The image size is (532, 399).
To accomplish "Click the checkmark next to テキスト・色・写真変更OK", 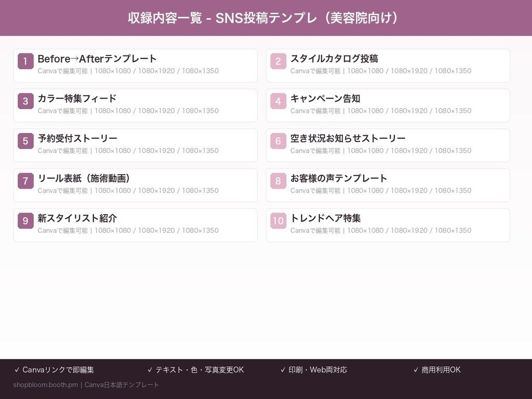I will click(151, 370).
